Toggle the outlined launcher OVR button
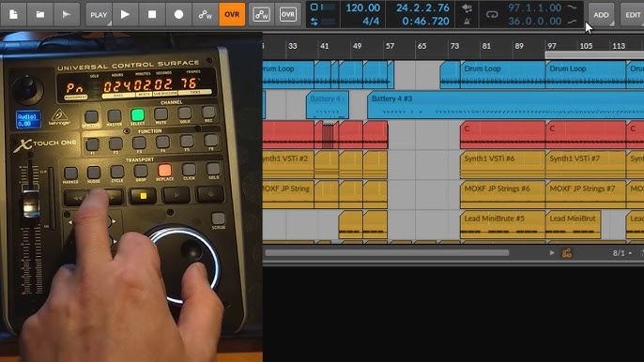The width and height of the screenshot is (644, 362). pos(287,15)
